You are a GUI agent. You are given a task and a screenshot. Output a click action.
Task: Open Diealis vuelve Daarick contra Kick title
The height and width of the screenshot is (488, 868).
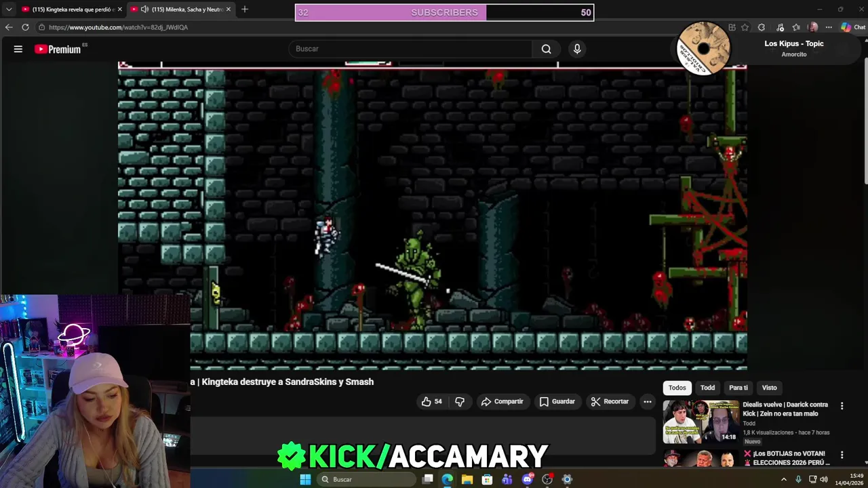pyautogui.click(x=785, y=409)
